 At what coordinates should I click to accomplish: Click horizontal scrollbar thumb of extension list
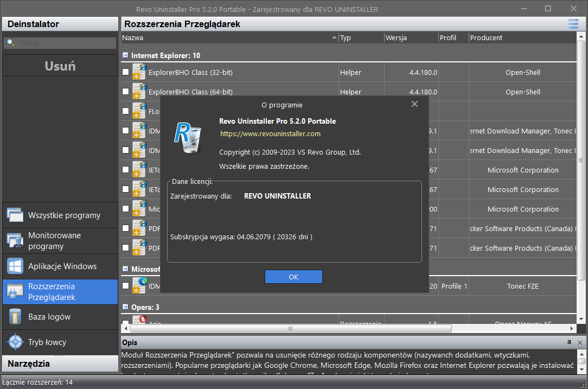pos(291,329)
